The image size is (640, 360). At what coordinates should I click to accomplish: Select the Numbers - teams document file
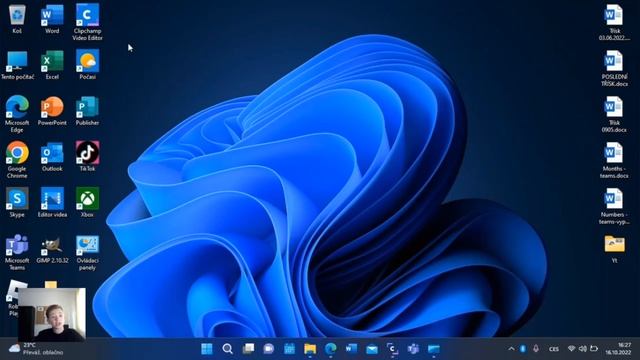tap(614, 206)
